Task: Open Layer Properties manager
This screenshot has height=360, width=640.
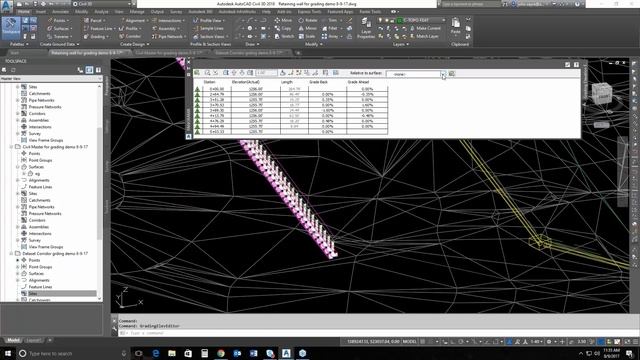Action: tap(366, 29)
